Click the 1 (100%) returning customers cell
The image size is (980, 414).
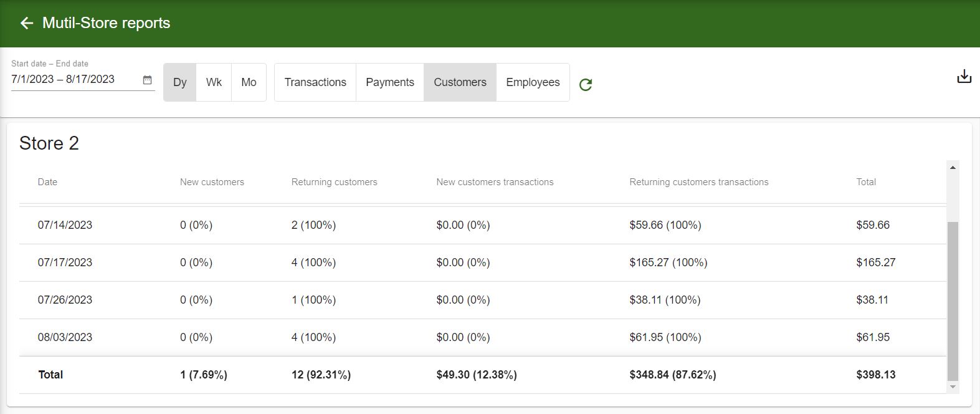click(313, 300)
